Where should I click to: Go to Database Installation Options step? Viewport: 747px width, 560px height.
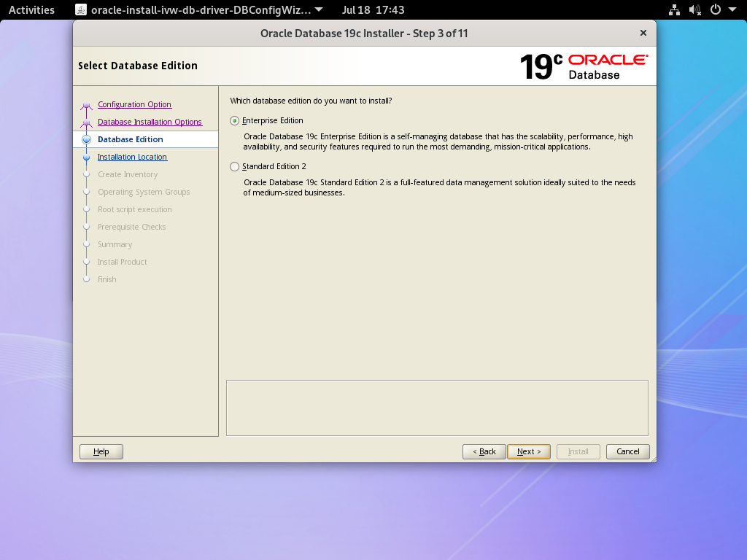150,122
